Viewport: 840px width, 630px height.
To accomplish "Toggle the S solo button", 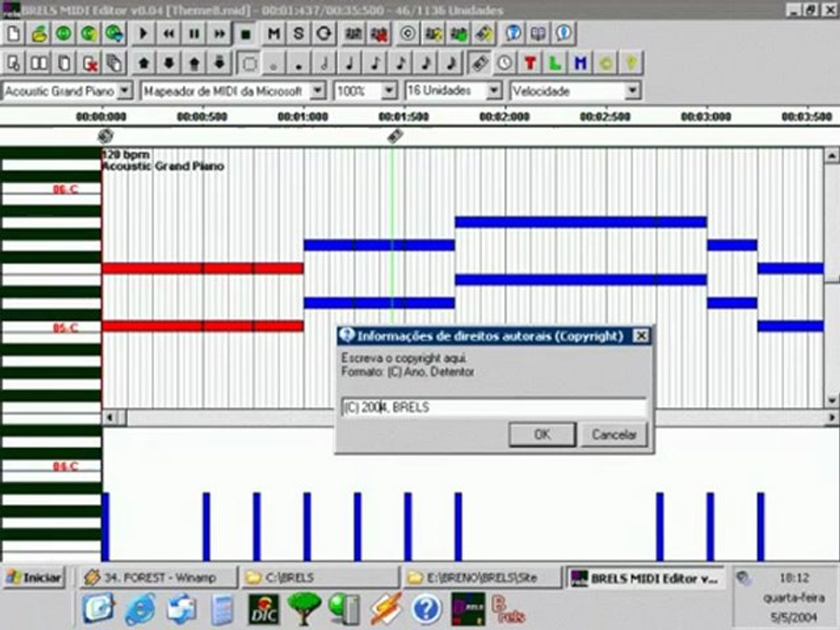I will [x=298, y=34].
